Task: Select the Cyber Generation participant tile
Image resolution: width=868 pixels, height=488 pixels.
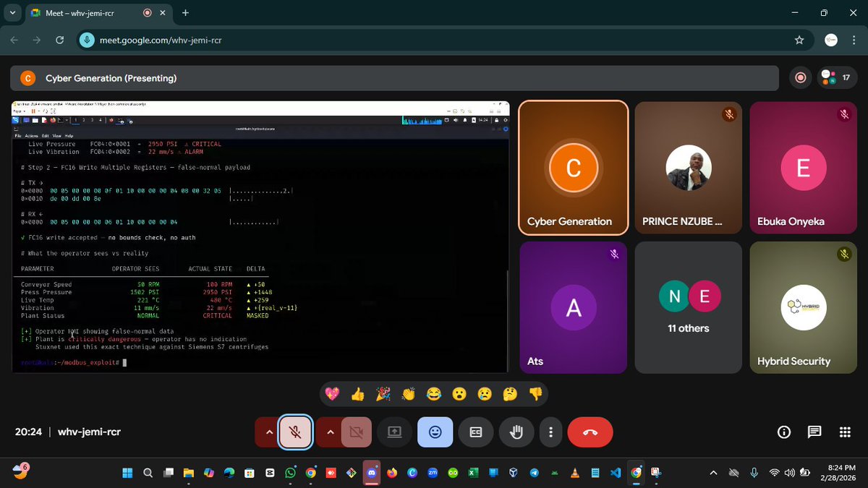Action: coord(573,167)
